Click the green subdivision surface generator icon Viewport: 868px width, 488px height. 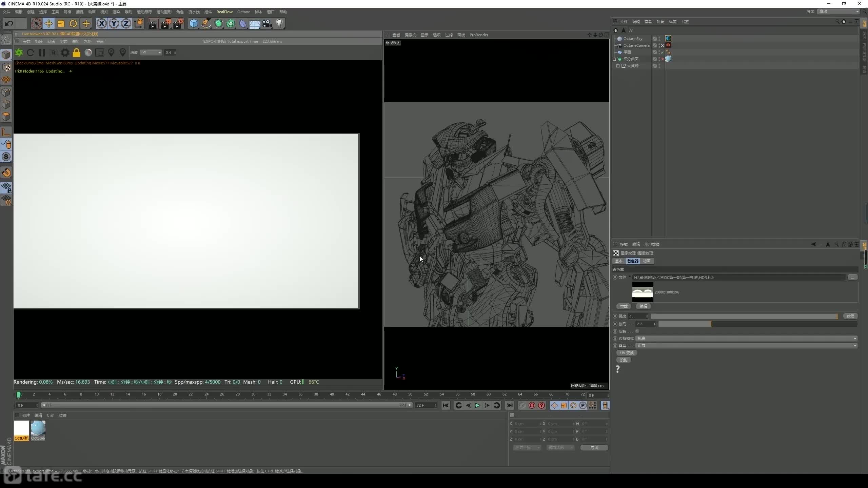(218, 23)
